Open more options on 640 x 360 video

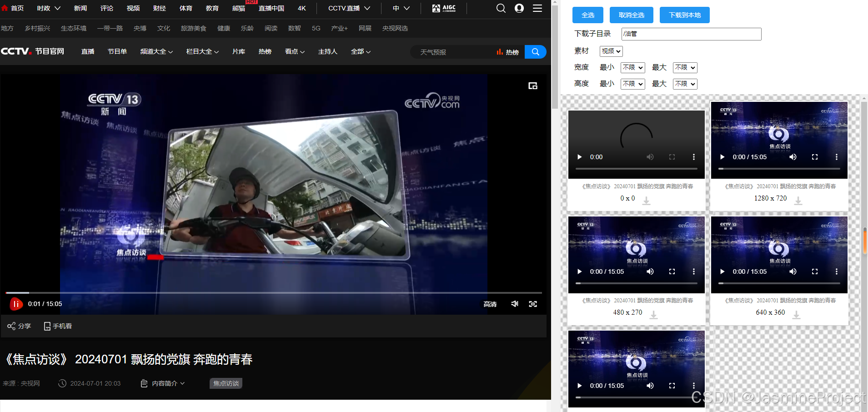click(x=836, y=271)
